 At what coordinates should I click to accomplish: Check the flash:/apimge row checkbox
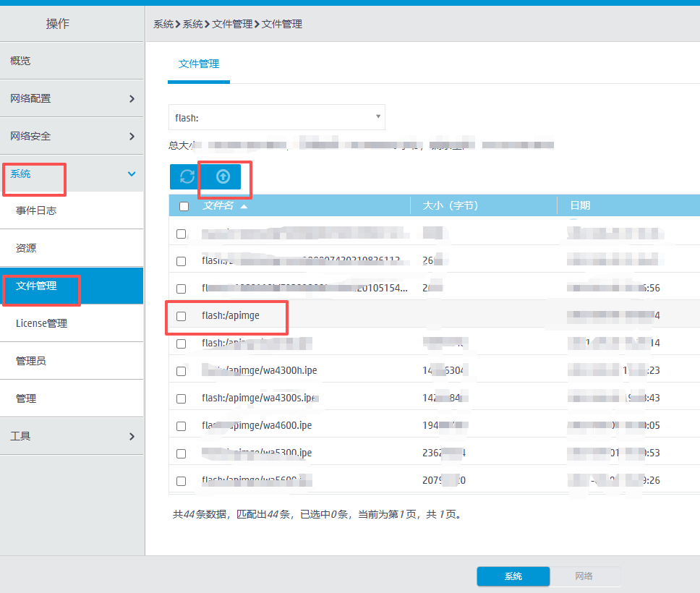[x=182, y=316]
